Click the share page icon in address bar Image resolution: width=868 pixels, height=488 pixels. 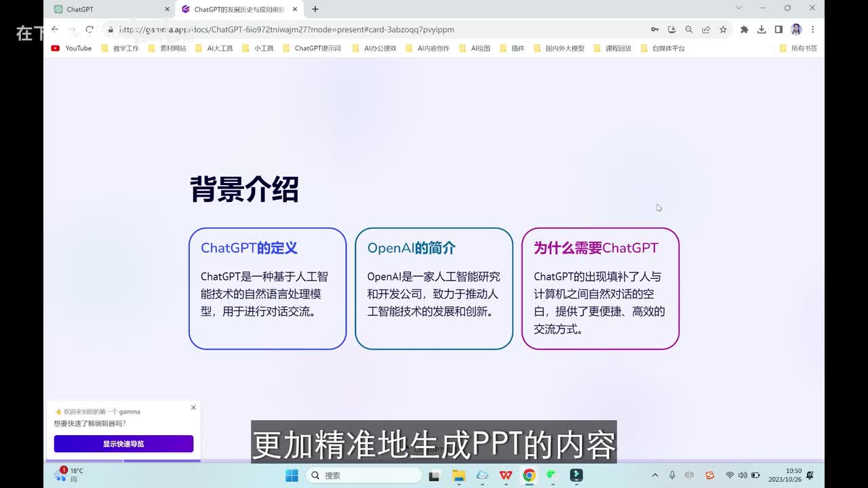pyautogui.click(x=706, y=30)
